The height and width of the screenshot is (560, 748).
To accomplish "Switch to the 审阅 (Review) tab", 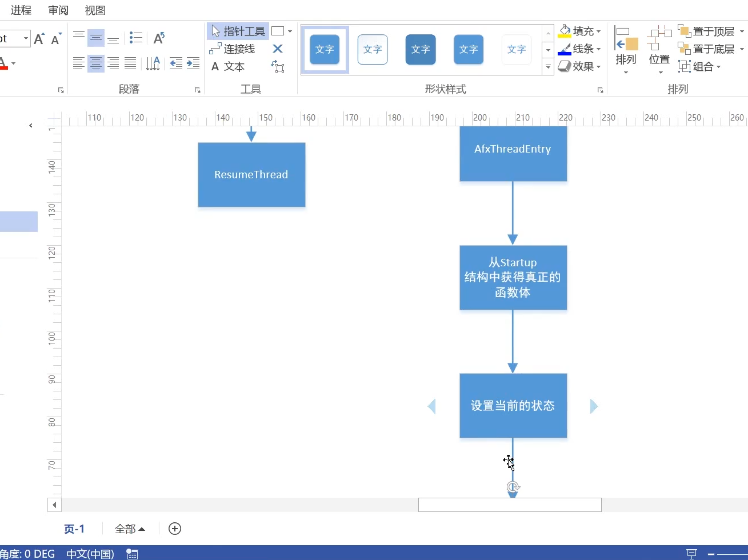I will click(57, 10).
